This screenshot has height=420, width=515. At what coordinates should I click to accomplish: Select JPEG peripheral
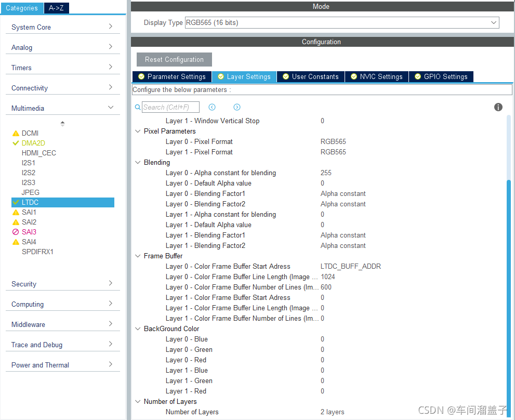click(30, 192)
